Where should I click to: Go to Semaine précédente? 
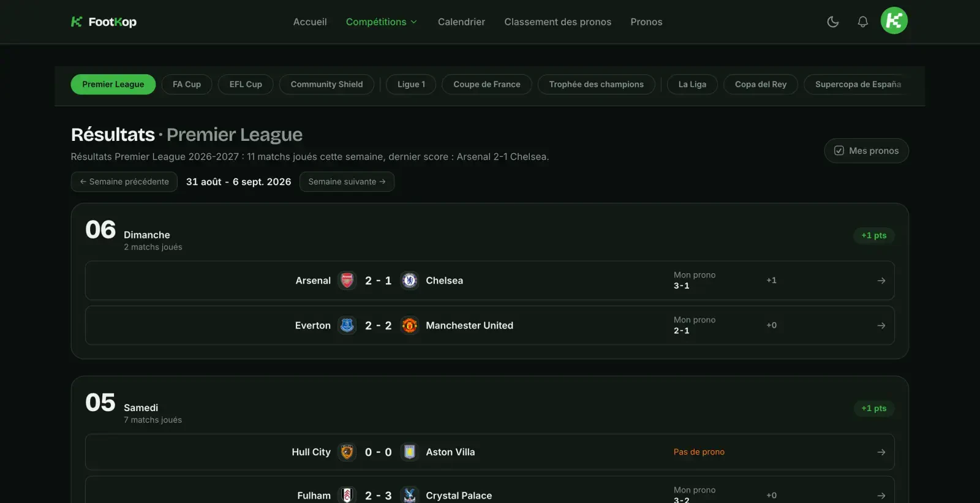point(124,182)
